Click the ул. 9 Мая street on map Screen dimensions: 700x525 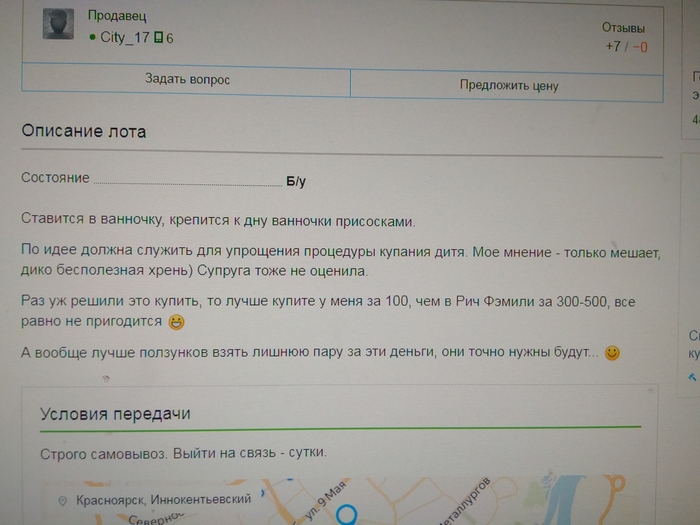(325, 500)
